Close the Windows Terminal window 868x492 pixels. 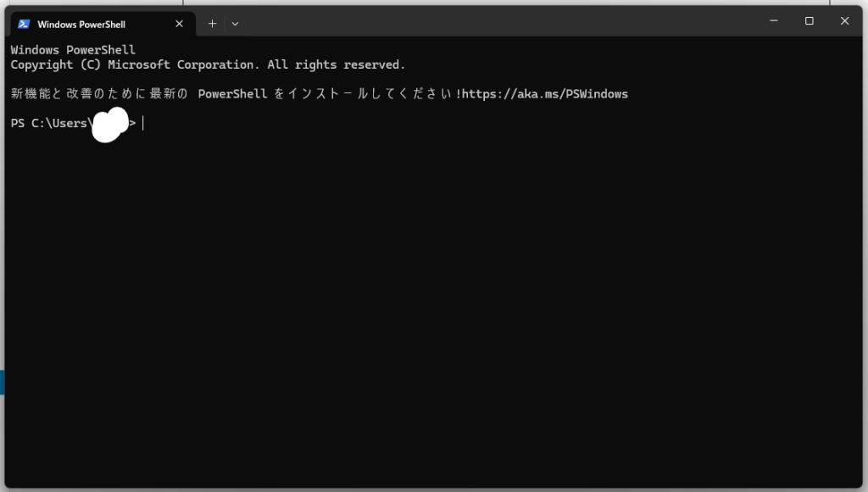click(x=844, y=21)
